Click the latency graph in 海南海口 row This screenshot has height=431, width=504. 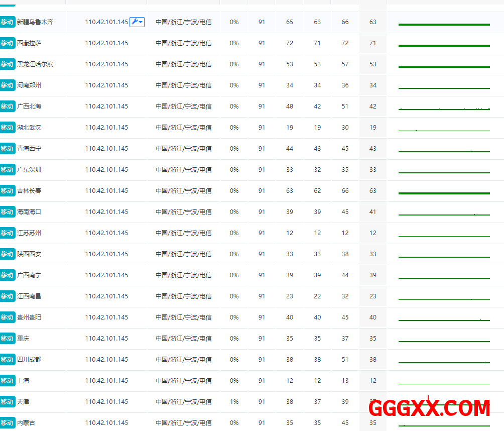point(444,213)
